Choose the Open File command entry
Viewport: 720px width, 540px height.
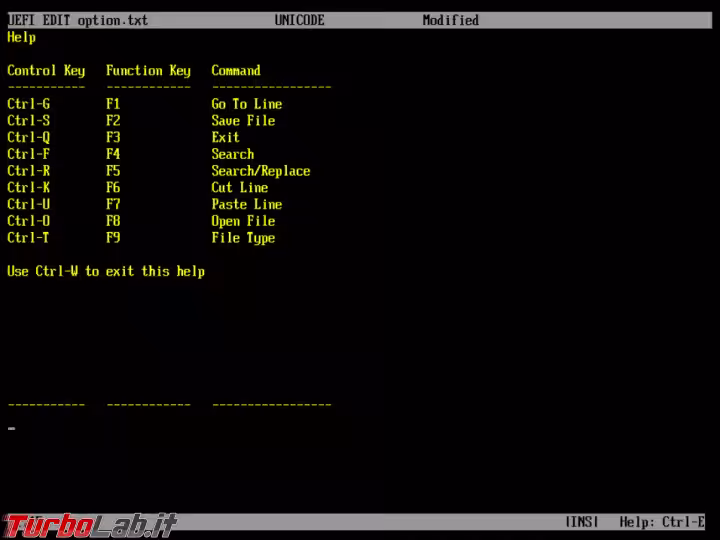[242, 221]
